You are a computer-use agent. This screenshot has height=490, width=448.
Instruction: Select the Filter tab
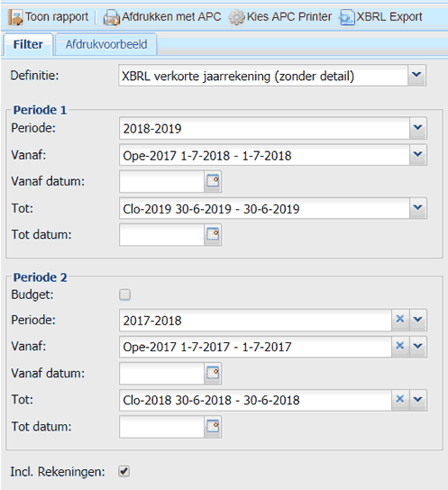point(28,45)
